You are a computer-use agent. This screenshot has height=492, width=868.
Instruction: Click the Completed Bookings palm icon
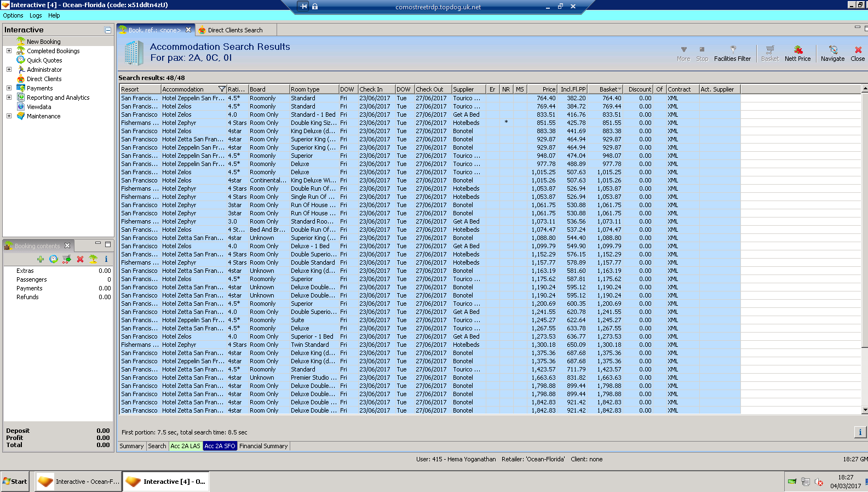21,51
